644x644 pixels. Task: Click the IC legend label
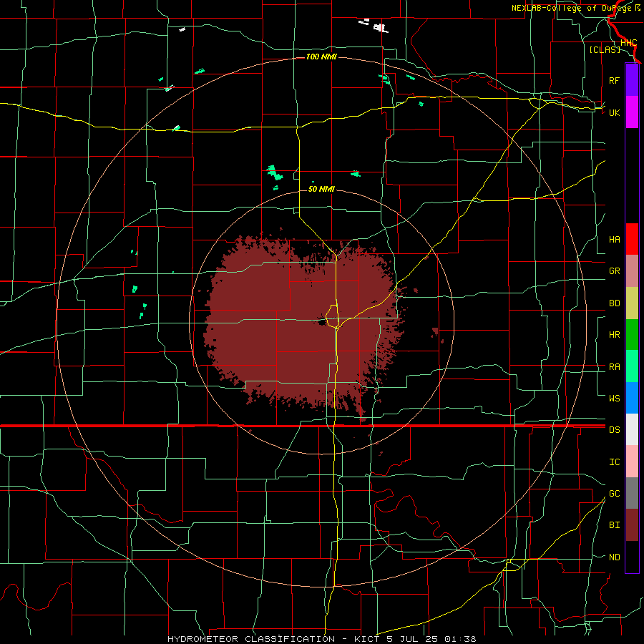[x=614, y=462]
